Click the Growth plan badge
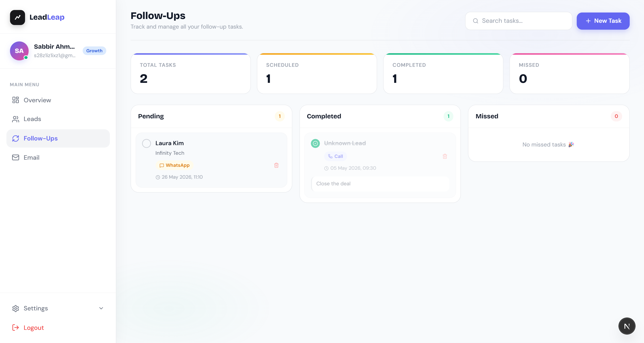The image size is (644, 343). coord(94,51)
